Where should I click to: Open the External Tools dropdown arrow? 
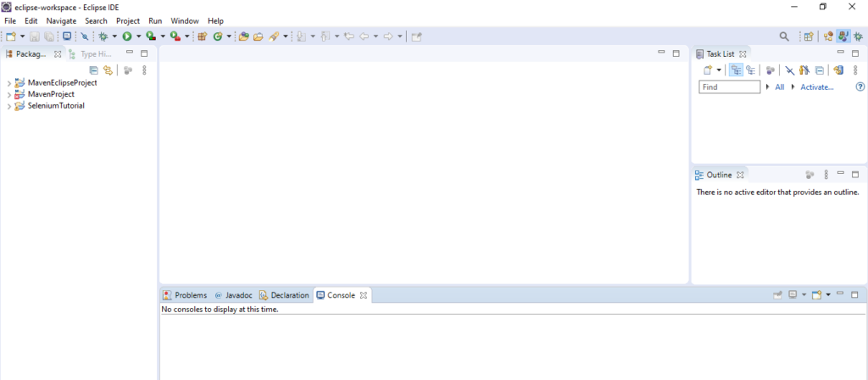click(x=187, y=36)
